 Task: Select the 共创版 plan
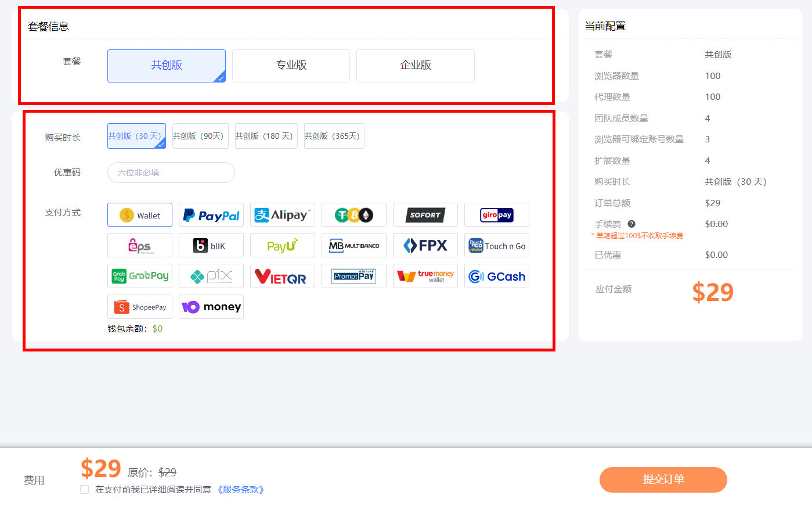tap(167, 66)
